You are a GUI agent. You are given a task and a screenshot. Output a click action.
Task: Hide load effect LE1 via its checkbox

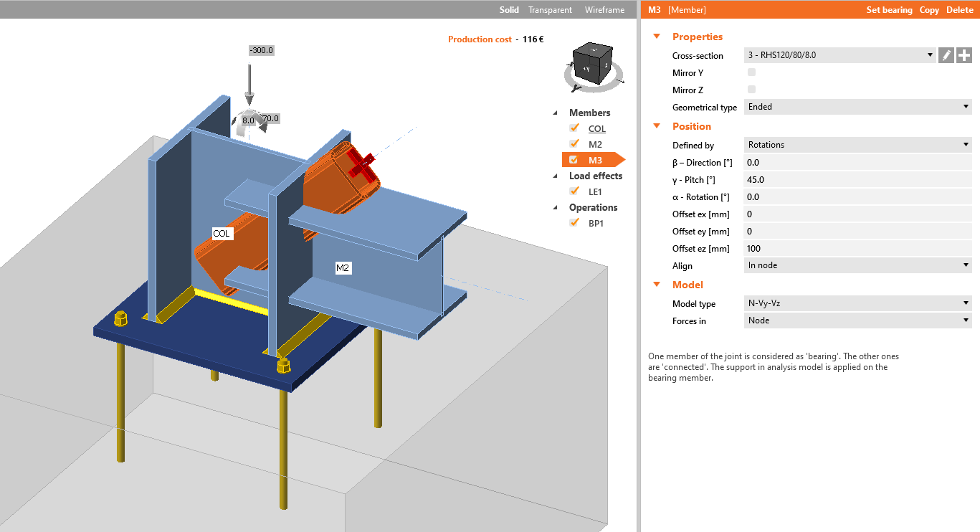click(x=574, y=191)
